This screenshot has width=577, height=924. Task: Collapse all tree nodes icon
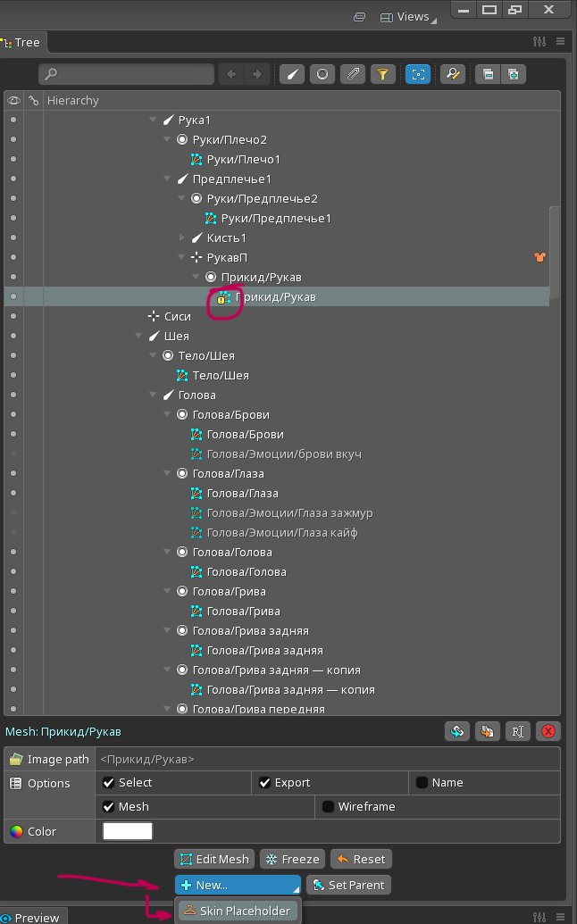488,74
